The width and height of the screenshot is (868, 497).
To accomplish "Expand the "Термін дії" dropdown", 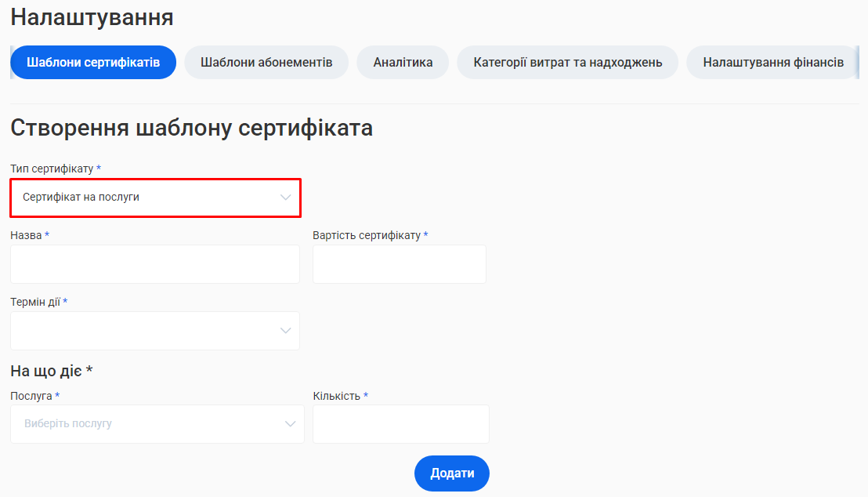I will point(154,330).
